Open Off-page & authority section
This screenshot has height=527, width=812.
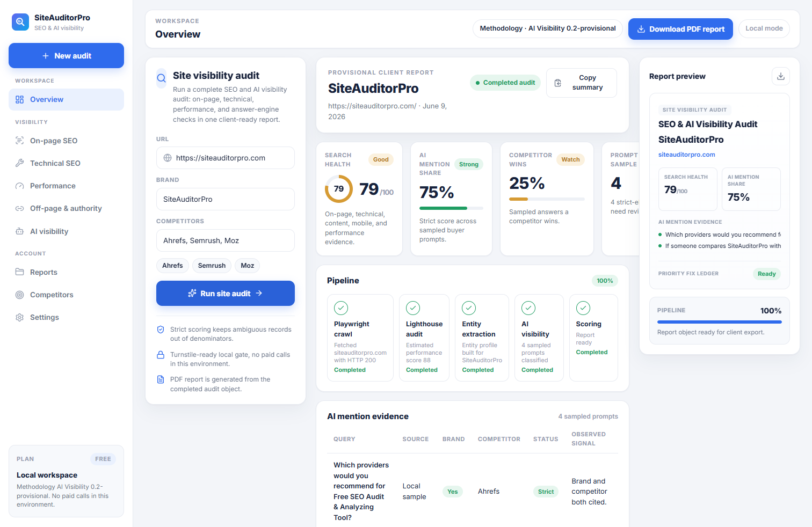[x=66, y=208]
